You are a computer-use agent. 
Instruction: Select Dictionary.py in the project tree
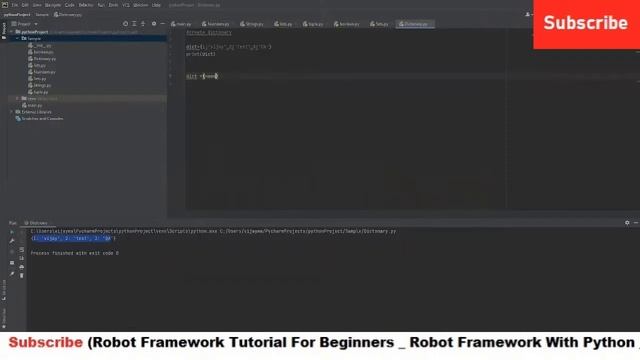42,59
